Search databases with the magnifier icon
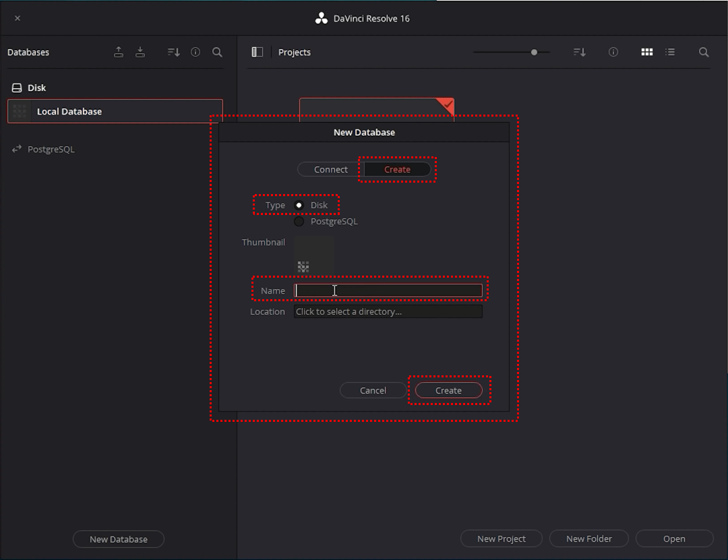This screenshot has height=560, width=728. tap(217, 52)
